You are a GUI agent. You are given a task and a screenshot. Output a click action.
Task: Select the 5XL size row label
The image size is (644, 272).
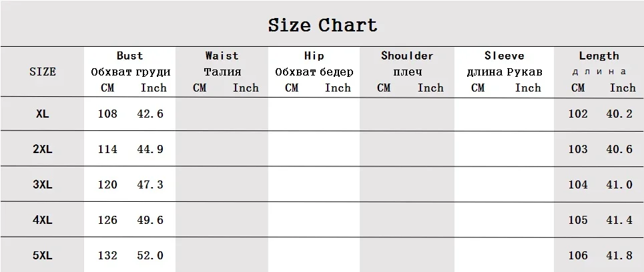click(42, 255)
